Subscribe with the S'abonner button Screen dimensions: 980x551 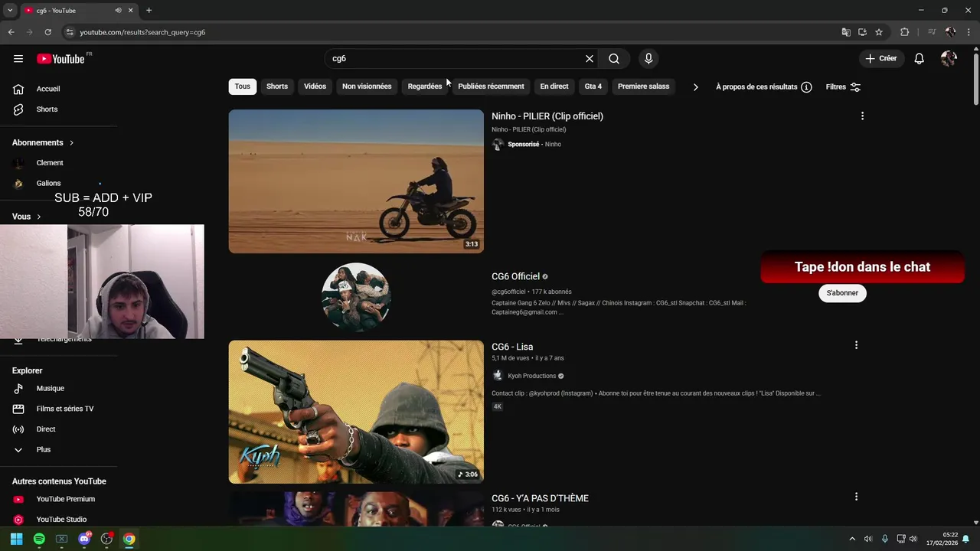[842, 293]
